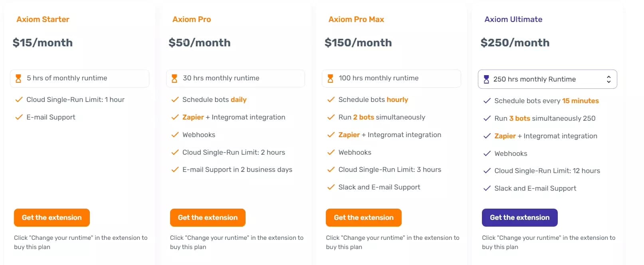The width and height of the screenshot is (644, 265).
Task: Click Get the extension for Axiom Starter
Action: tap(52, 217)
